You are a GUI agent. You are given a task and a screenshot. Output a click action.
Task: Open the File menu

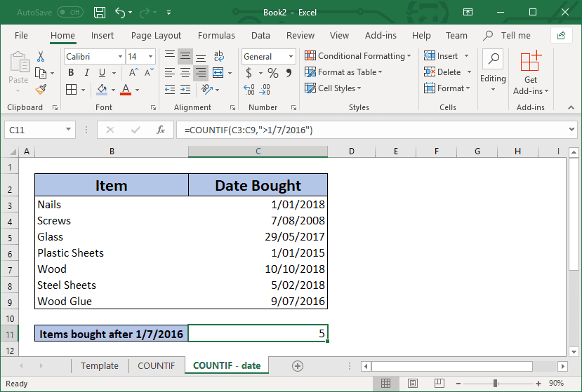tap(21, 36)
